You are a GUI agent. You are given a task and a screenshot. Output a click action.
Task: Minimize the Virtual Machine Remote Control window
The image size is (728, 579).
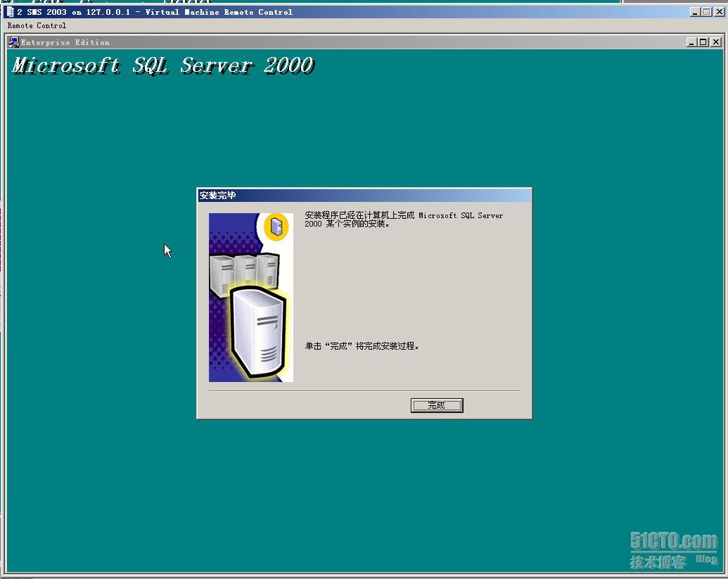coord(694,12)
